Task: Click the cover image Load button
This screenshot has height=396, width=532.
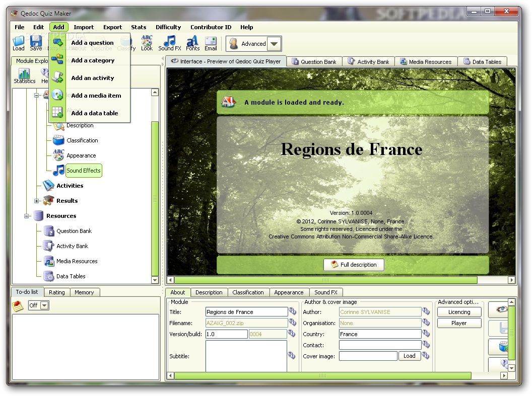Action: pos(409,356)
